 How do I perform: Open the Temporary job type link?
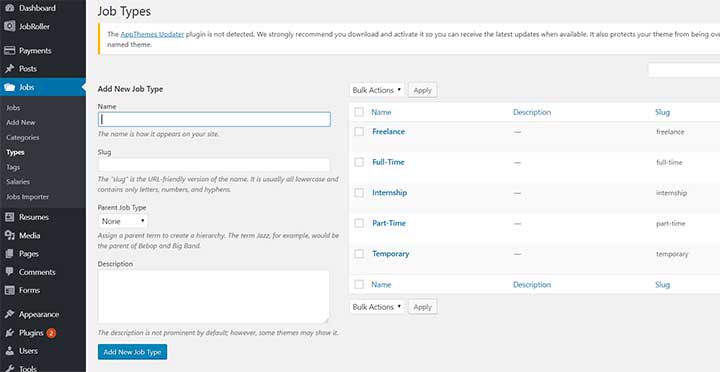pos(391,254)
